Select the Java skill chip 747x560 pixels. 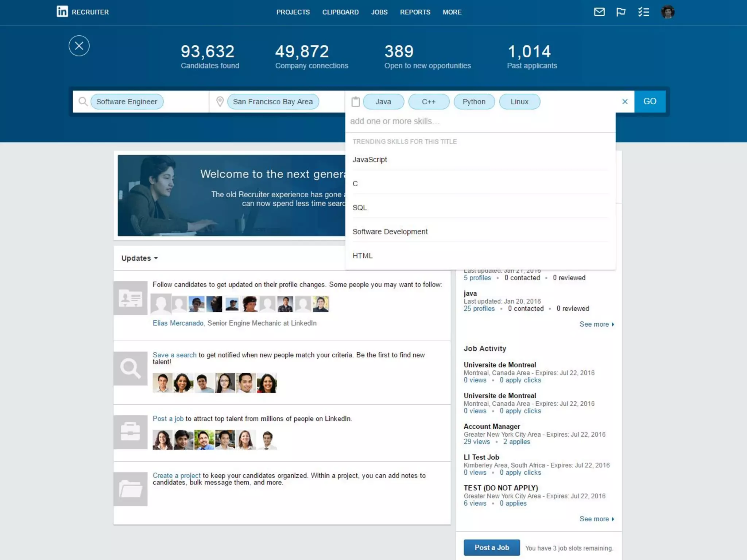(383, 102)
